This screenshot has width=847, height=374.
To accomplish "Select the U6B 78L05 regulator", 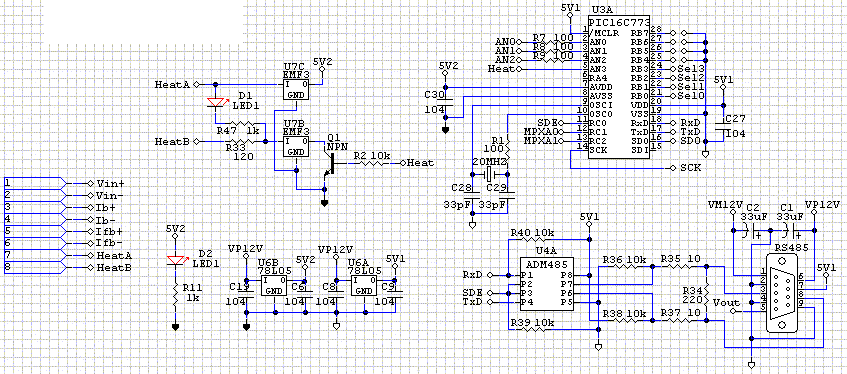I will tap(274, 285).
